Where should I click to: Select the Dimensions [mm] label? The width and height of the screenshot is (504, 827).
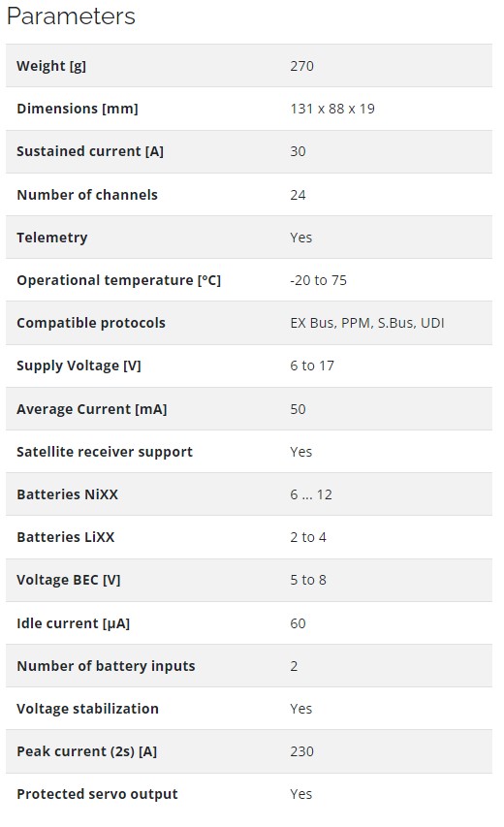tap(78, 109)
